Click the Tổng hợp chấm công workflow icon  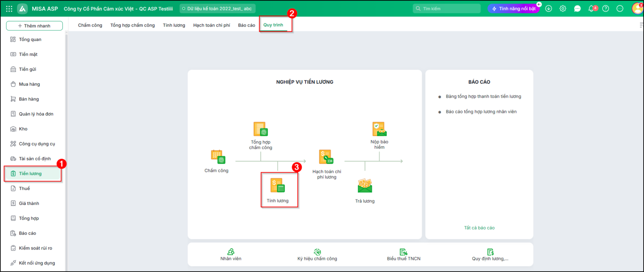tap(260, 129)
